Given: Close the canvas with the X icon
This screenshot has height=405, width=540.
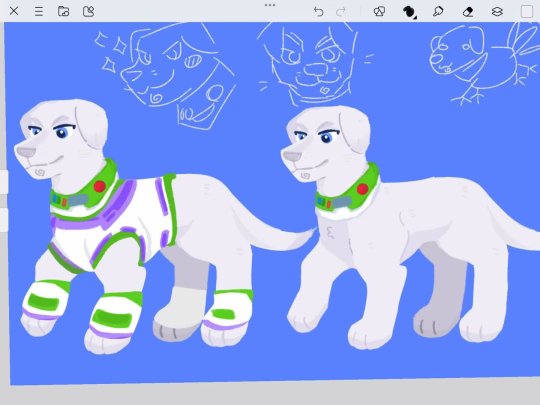Looking at the screenshot, I should pyautogui.click(x=14, y=11).
